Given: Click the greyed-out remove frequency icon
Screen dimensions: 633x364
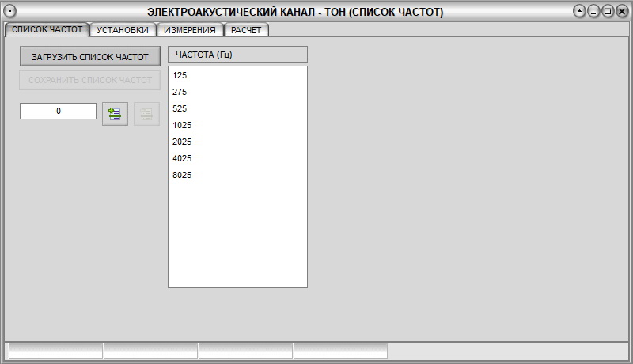Looking at the screenshot, I should tap(146, 114).
